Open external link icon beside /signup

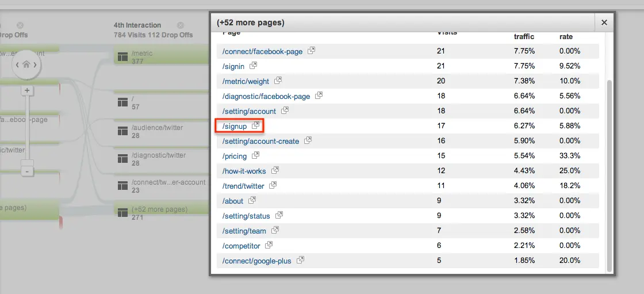point(256,125)
